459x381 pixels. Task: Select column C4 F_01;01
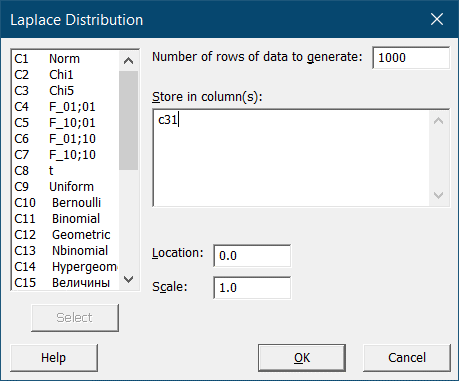pyautogui.click(x=66, y=107)
